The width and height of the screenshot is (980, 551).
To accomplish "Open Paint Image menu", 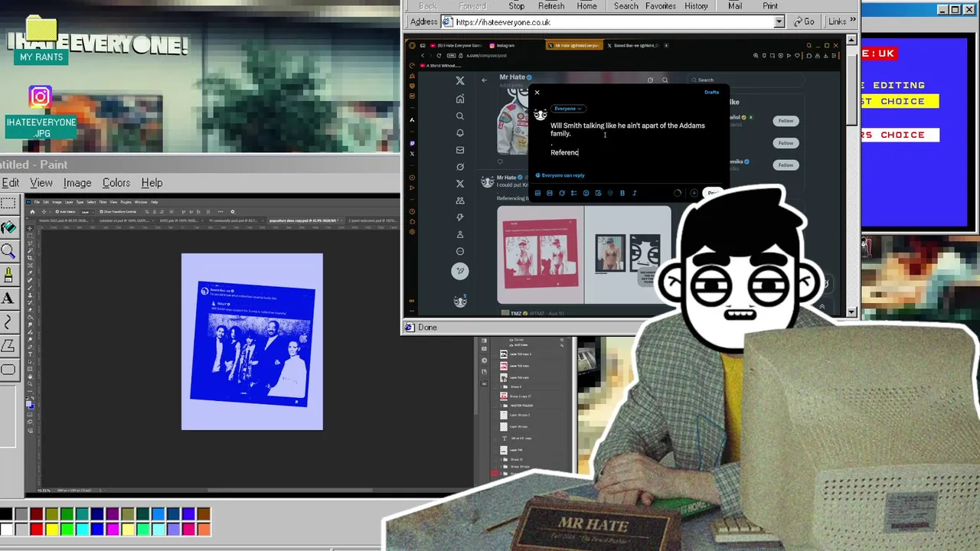I will coord(77,183).
